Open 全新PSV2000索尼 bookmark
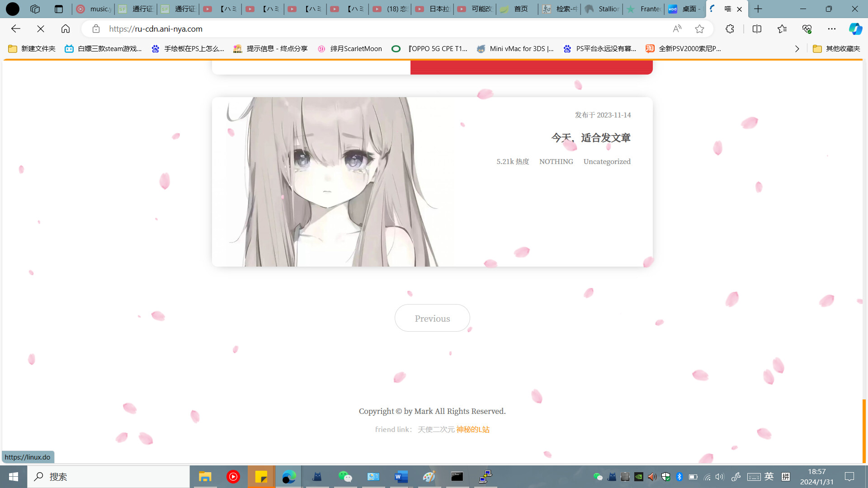Image resolution: width=868 pixels, height=488 pixels. (x=683, y=49)
